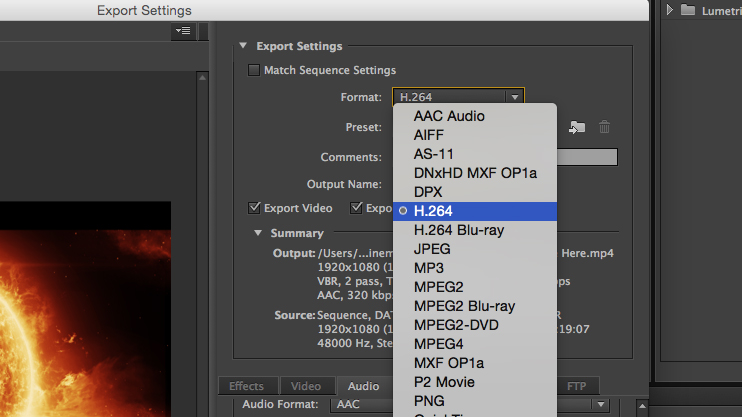
Task: Click the Source: label in Summary
Action: [x=294, y=315]
